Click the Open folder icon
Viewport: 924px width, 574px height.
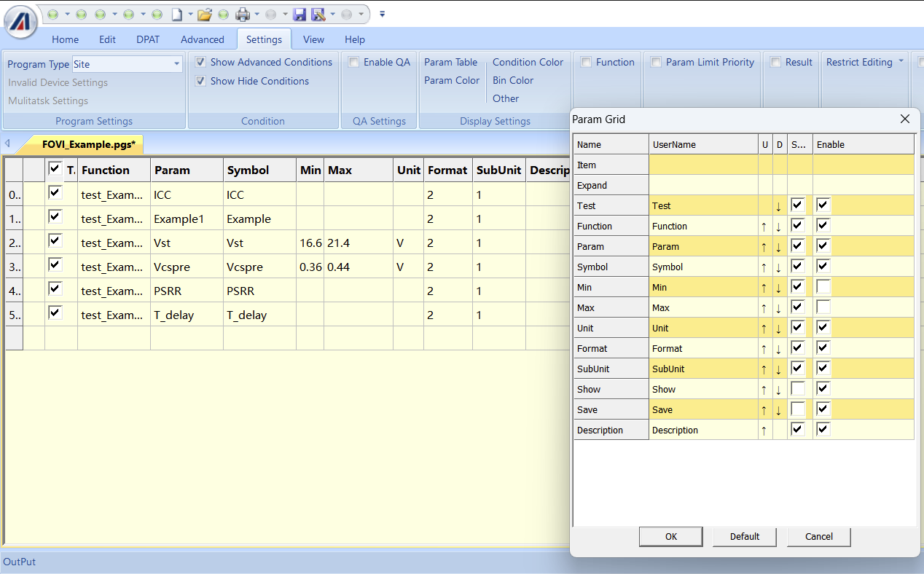coord(204,14)
